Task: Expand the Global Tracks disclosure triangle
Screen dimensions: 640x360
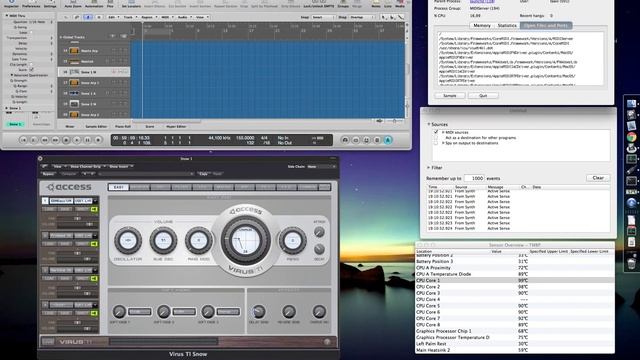Action: point(61,37)
